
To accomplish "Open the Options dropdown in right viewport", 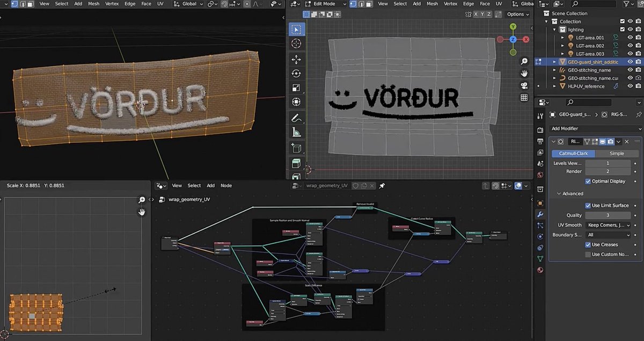I will coord(517,14).
